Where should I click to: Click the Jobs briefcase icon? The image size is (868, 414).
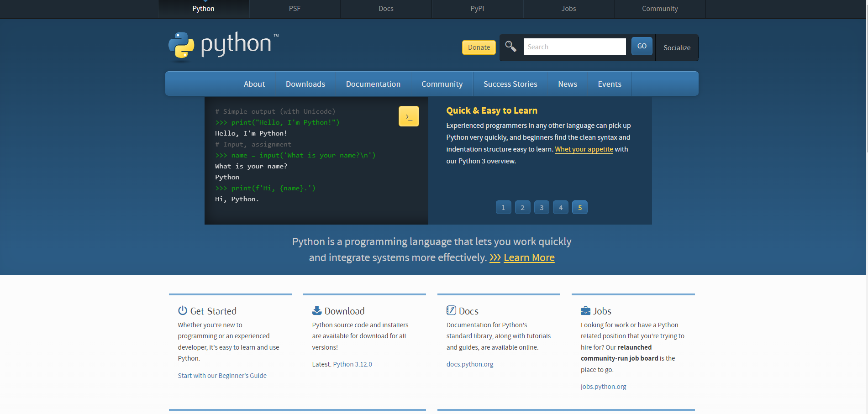[x=585, y=311]
